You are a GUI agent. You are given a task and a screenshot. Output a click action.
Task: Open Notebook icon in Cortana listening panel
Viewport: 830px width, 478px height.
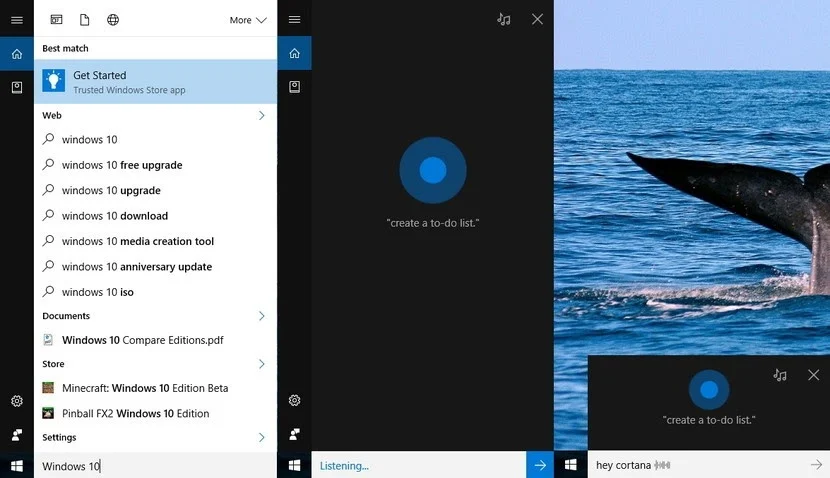tap(294, 87)
